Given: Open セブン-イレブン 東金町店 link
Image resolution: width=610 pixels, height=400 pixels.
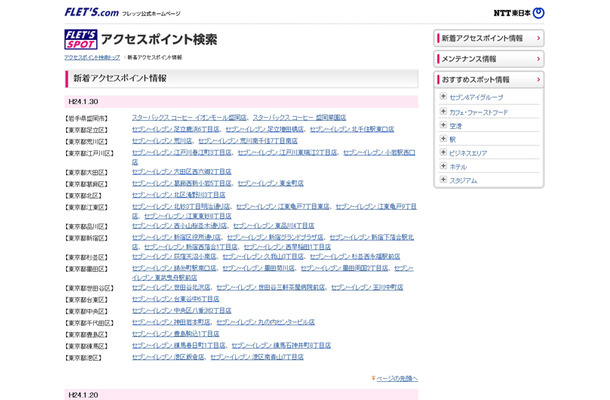Looking at the screenshot, I should point(270,183).
